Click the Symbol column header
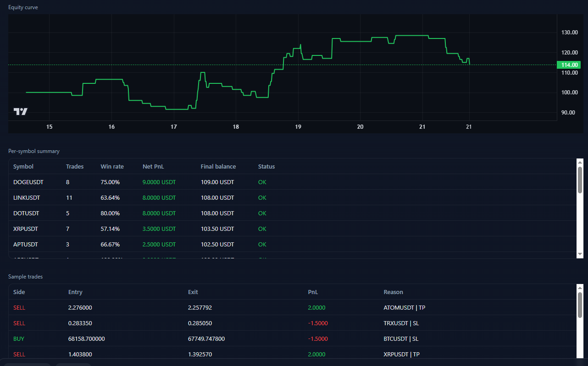Image resolution: width=588 pixels, height=366 pixels. coord(23,166)
